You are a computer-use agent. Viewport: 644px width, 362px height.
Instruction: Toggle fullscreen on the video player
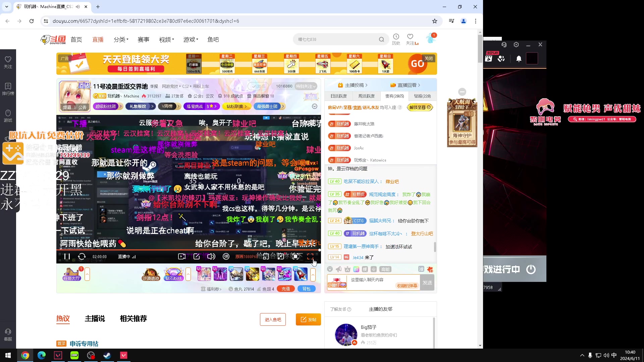pyautogui.click(x=310, y=257)
